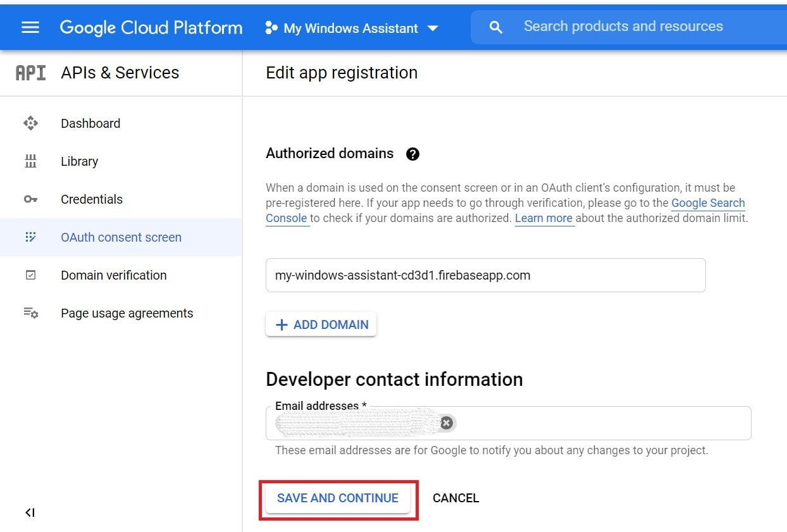Screen dimensions: 787x532
Task: Click the Edit app registration title
Action: tap(342, 73)
